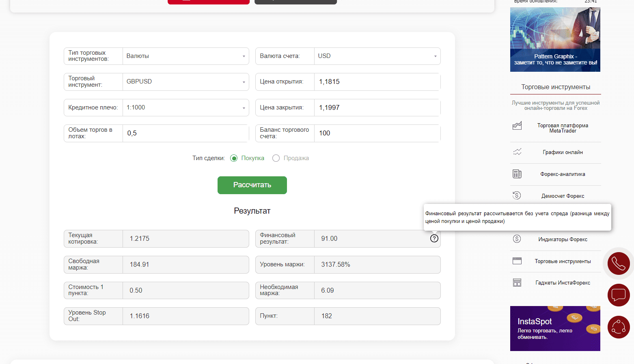Click the InstaSpot banner
634x364 pixels.
click(555, 328)
